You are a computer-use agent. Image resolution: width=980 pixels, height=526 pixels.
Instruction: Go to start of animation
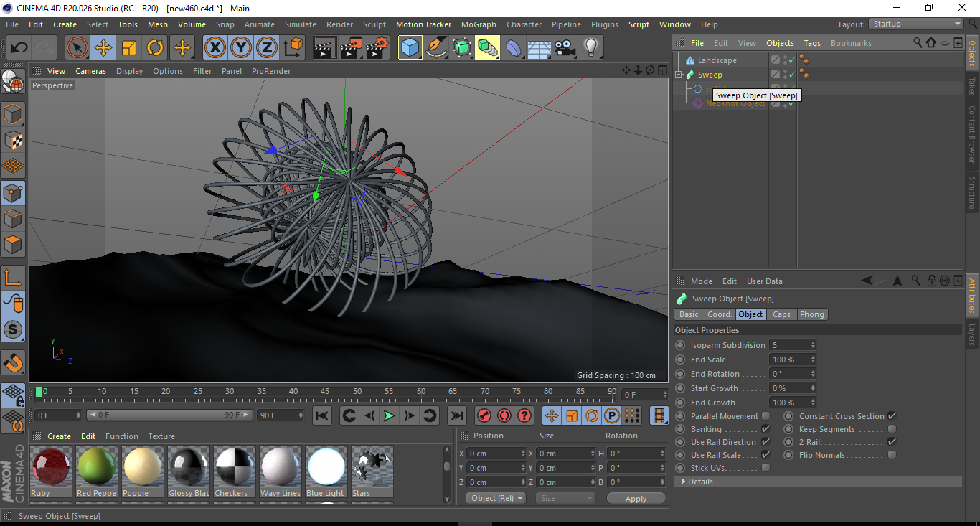point(322,415)
